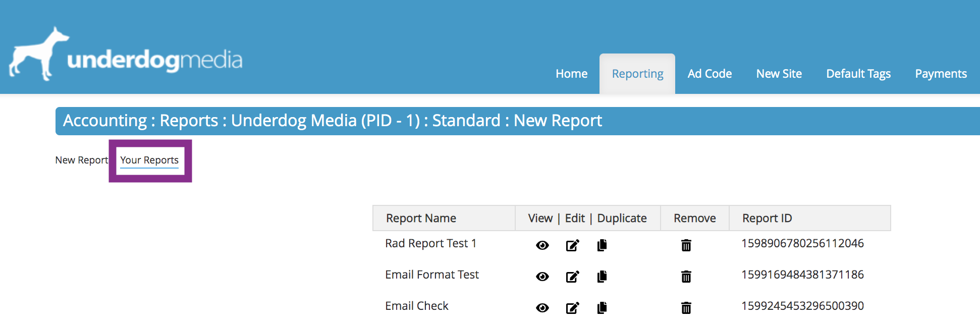
Task: Select the Rad Report Test 1 name
Action: point(430,243)
